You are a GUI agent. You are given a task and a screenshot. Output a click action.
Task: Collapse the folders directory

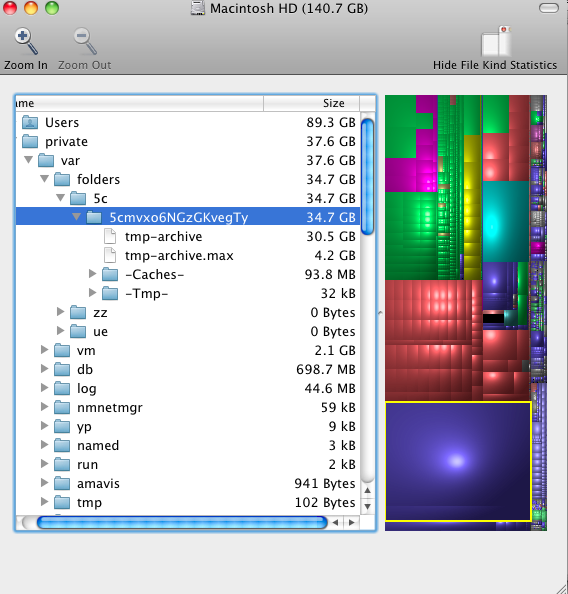[x=44, y=178]
